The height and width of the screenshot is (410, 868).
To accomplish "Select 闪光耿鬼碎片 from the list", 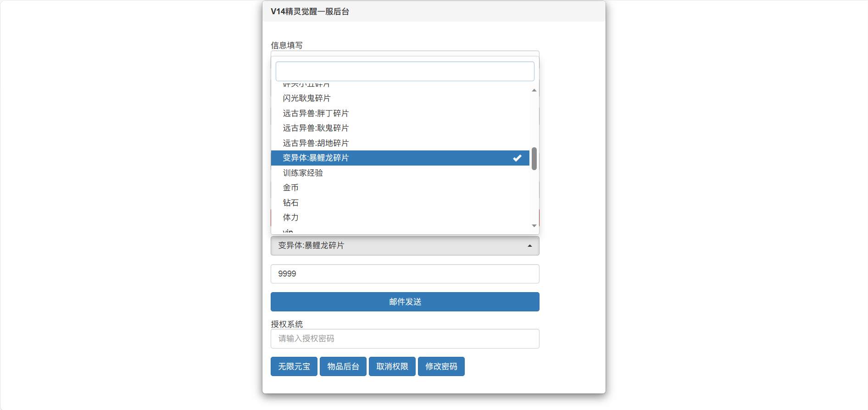I will click(x=306, y=98).
